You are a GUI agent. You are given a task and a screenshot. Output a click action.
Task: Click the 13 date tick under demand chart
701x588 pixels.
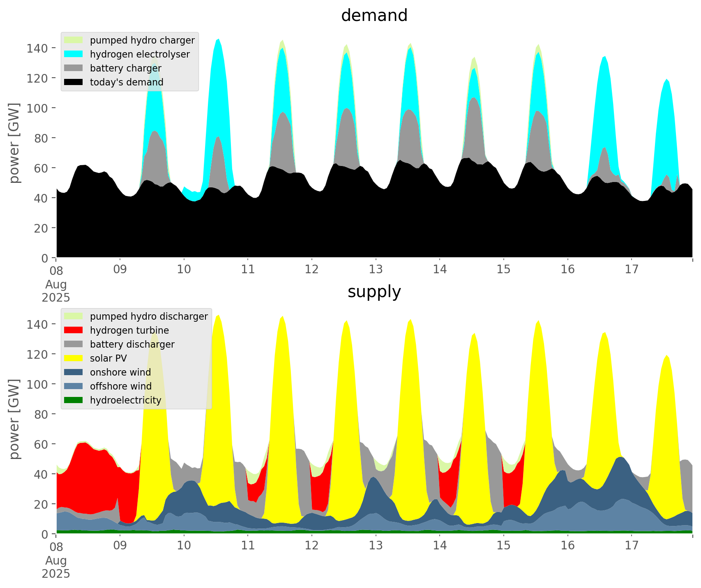[x=376, y=270]
